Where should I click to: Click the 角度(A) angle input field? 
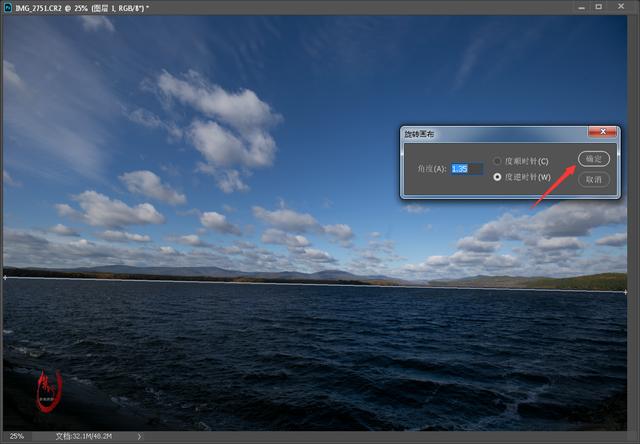(466, 169)
